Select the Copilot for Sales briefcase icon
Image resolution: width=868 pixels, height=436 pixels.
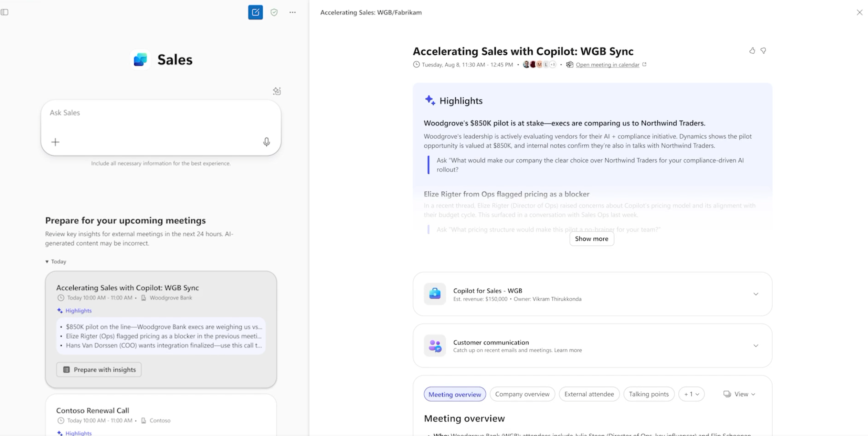coord(435,294)
